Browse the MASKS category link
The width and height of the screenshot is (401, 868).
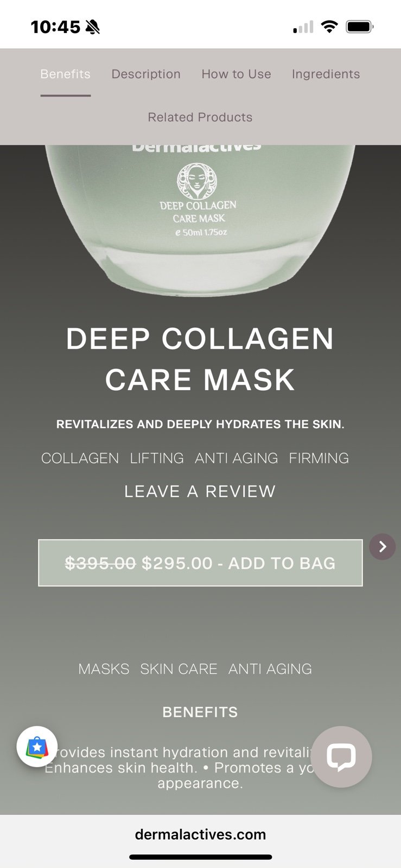tap(104, 669)
